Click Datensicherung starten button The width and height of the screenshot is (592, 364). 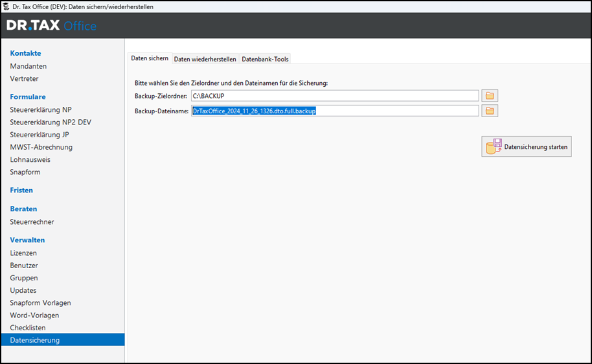[527, 146]
